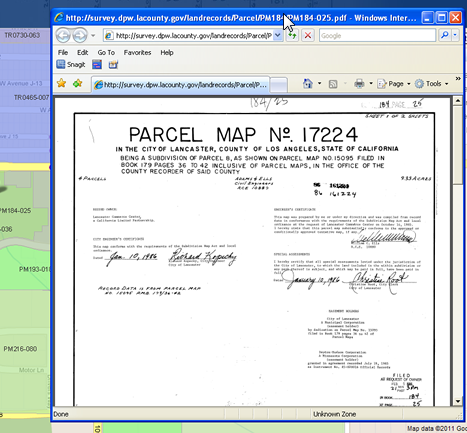The image size is (467, 433).
Task: Expand the Print options dropdown arrow
Action: pyautogui.click(x=371, y=83)
